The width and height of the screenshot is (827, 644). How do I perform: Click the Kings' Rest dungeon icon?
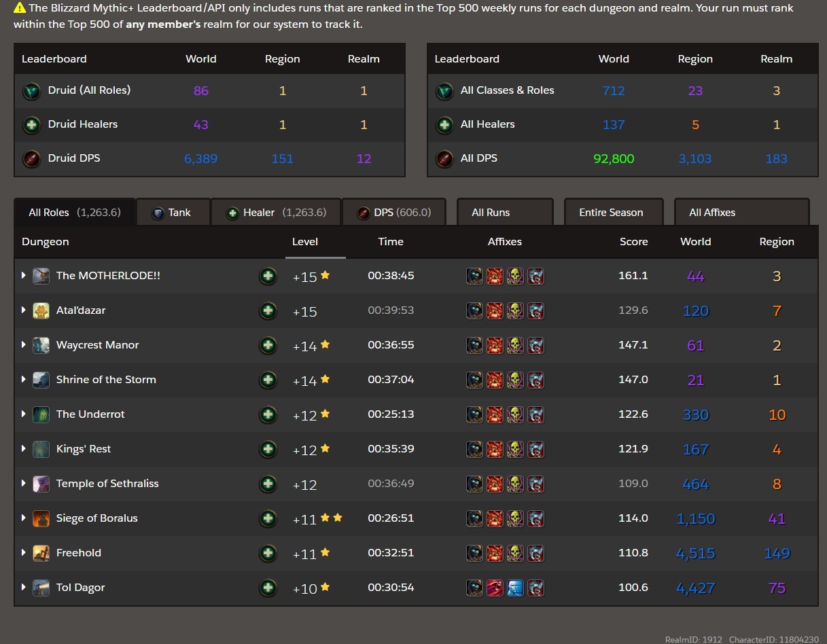pos(41,449)
